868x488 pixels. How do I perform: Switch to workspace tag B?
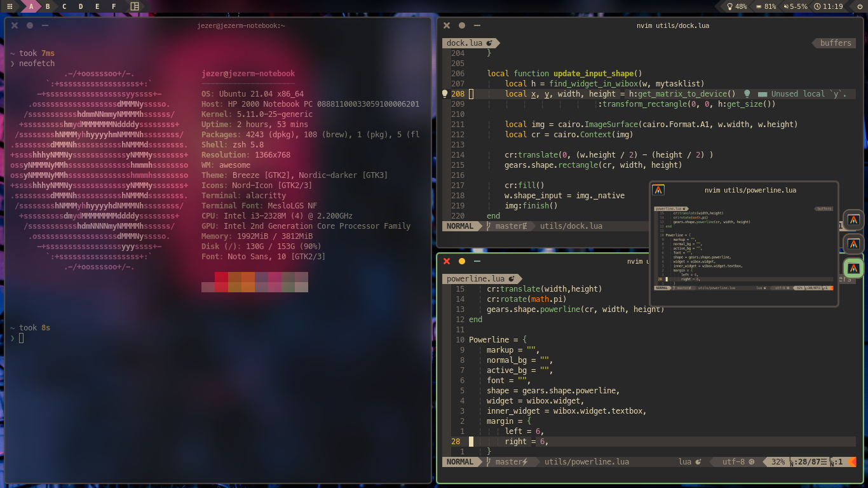coord(47,6)
